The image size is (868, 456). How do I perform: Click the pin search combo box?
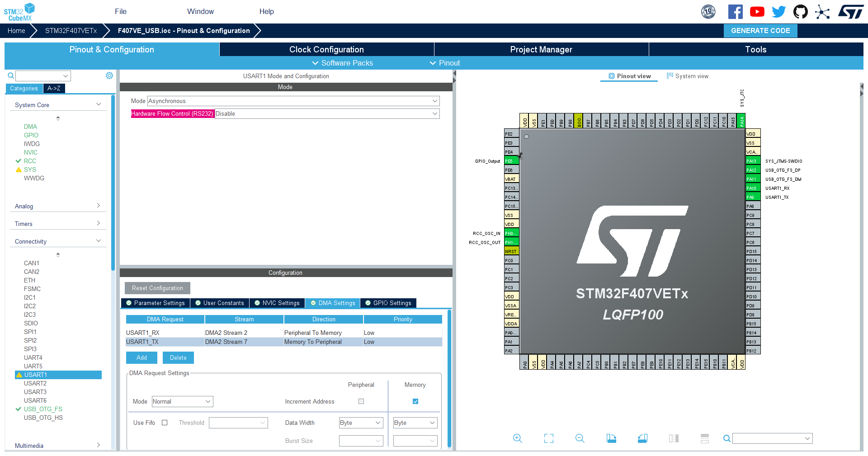773,438
